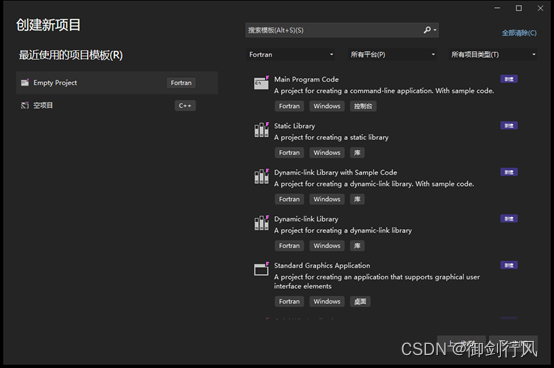Click Windows tag under Dynamic-link Library with Sample Code
This screenshot has width=554, height=368.
point(327,199)
